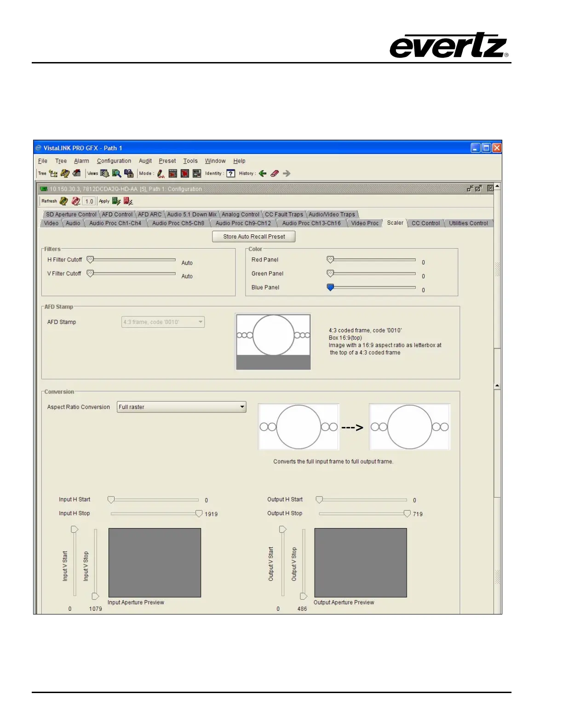The height and width of the screenshot is (728, 563).
Task: Click the Blue Panel slider handle
Action: pyautogui.click(x=330, y=287)
